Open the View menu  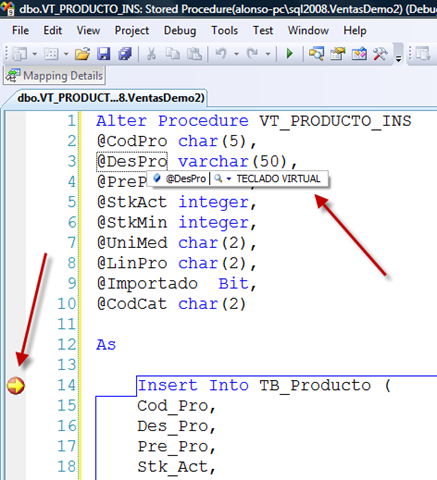(88, 31)
